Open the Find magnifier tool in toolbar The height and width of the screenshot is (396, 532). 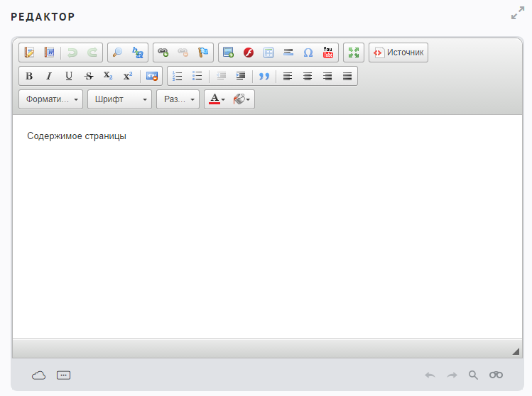pos(118,53)
